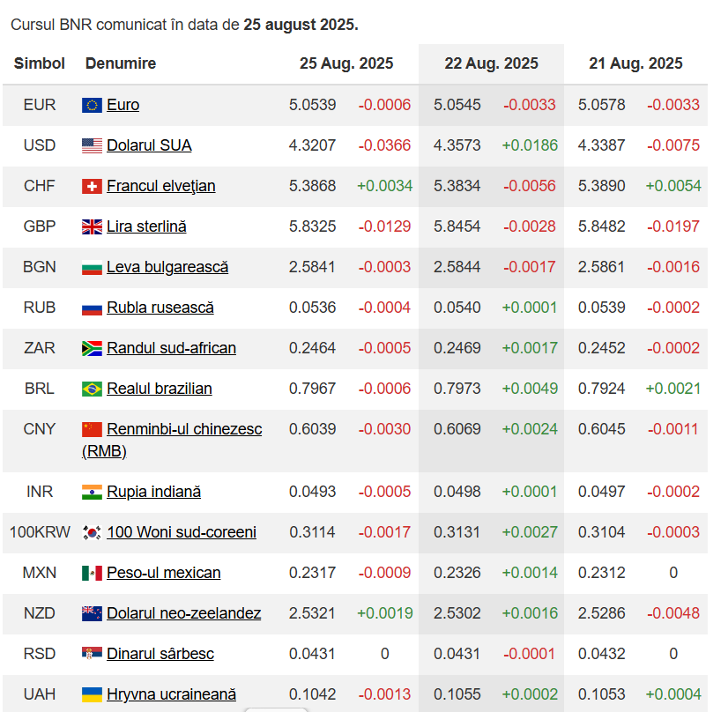Click the United States flag icon
728x712 pixels.
point(92,145)
